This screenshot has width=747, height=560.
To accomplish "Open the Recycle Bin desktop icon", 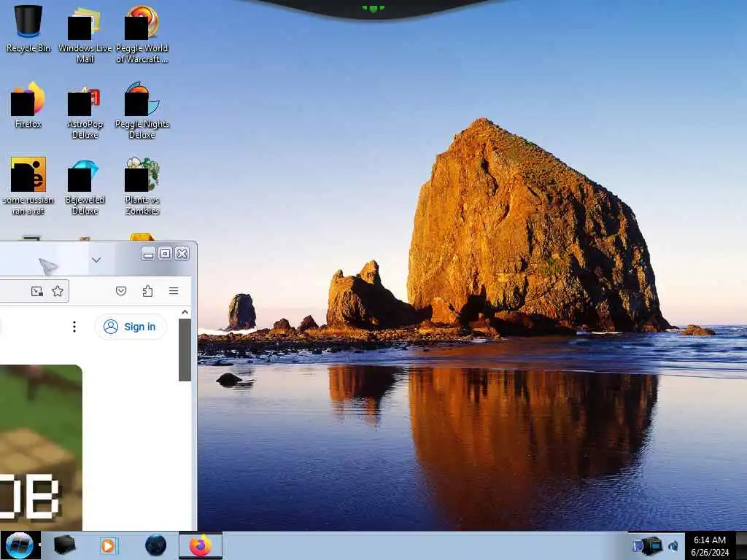I will [28, 28].
